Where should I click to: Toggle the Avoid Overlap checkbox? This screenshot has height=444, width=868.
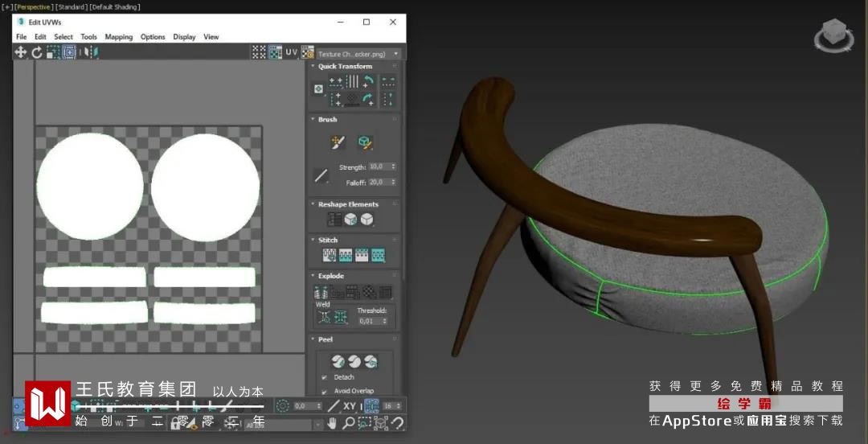(325, 391)
